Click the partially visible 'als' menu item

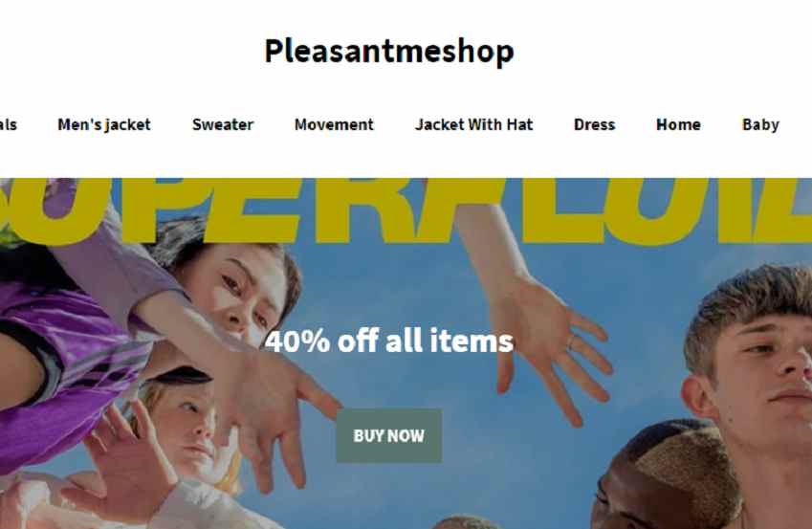[x=9, y=125]
